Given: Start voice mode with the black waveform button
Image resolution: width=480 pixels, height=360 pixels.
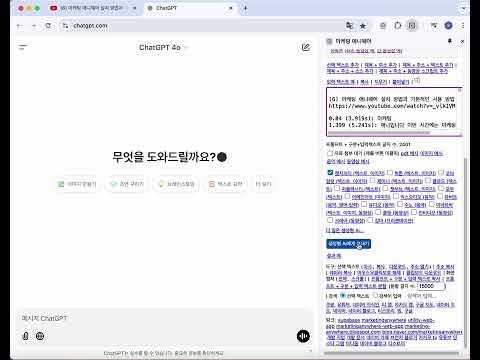Looking at the screenshot, I should [303, 336].
